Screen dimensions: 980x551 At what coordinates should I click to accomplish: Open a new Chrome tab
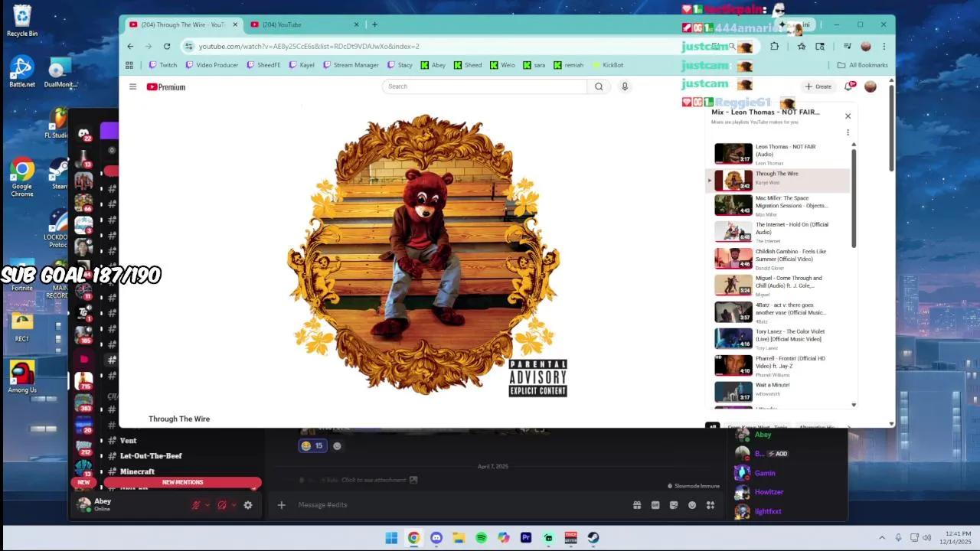(x=374, y=24)
